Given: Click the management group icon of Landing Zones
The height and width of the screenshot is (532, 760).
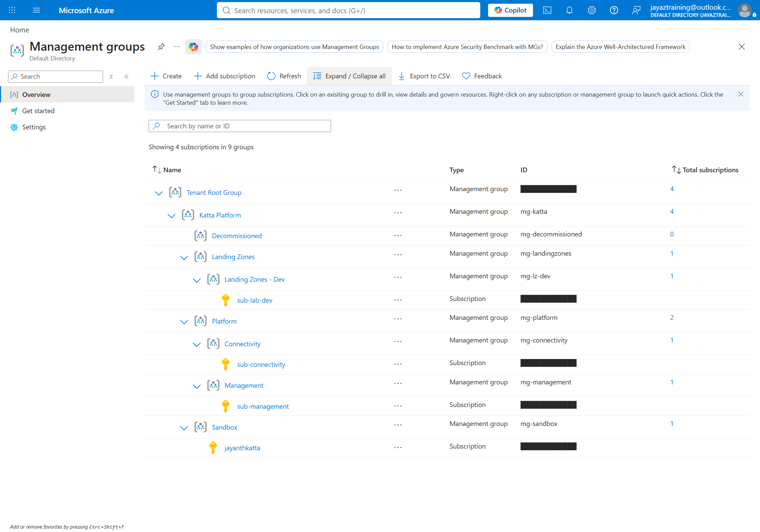Looking at the screenshot, I should 201,256.
